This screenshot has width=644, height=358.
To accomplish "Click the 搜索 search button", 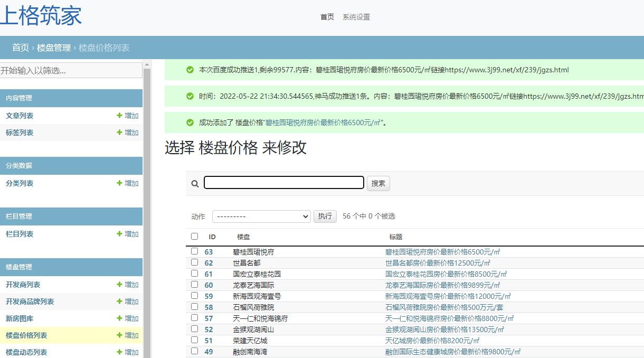I will pyautogui.click(x=378, y=183).
